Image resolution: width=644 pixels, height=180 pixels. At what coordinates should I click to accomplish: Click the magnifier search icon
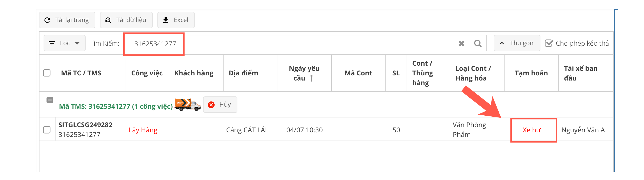pos(478,44)
